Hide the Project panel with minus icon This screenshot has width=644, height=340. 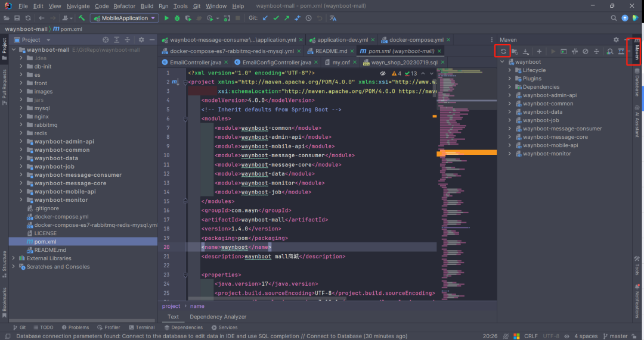(x=152, y=40)
